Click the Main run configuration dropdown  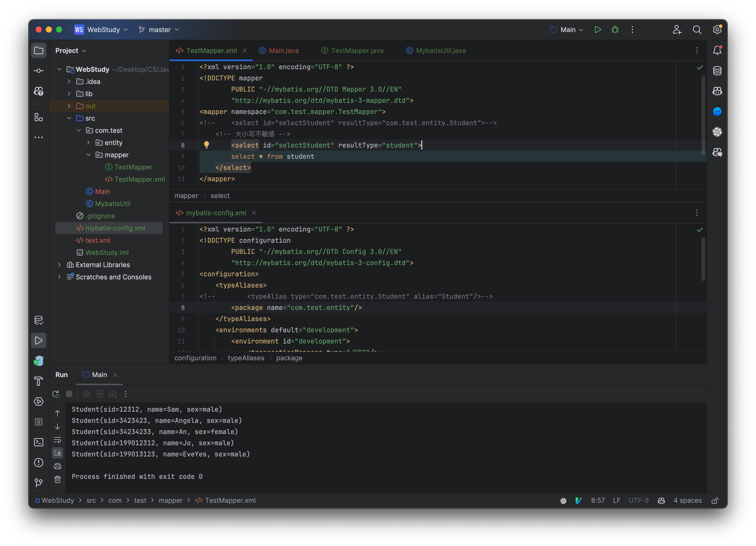(x=566, y=29)
